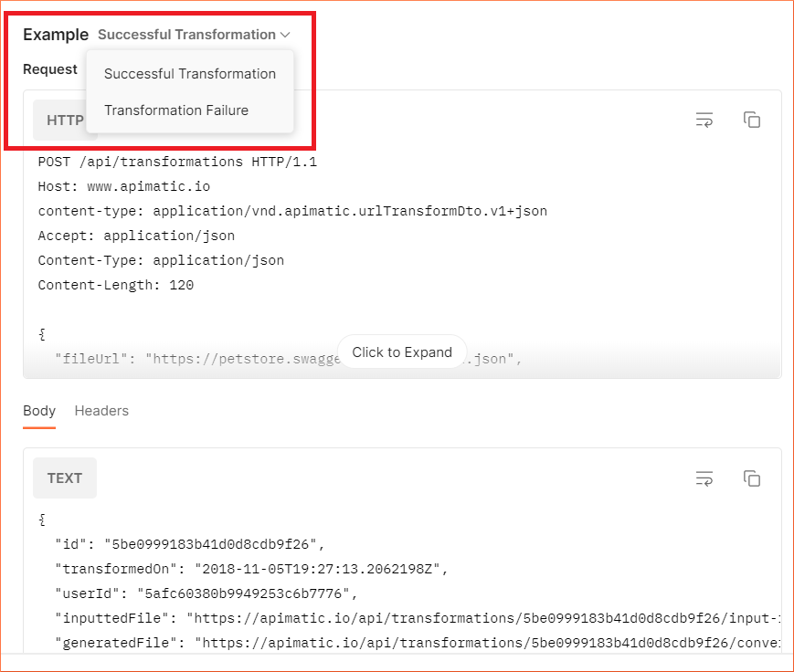The height and width of the screenshot is (672, 794).
Task: Choose Successful Transformation from the list
Action: tap(190, 73)
